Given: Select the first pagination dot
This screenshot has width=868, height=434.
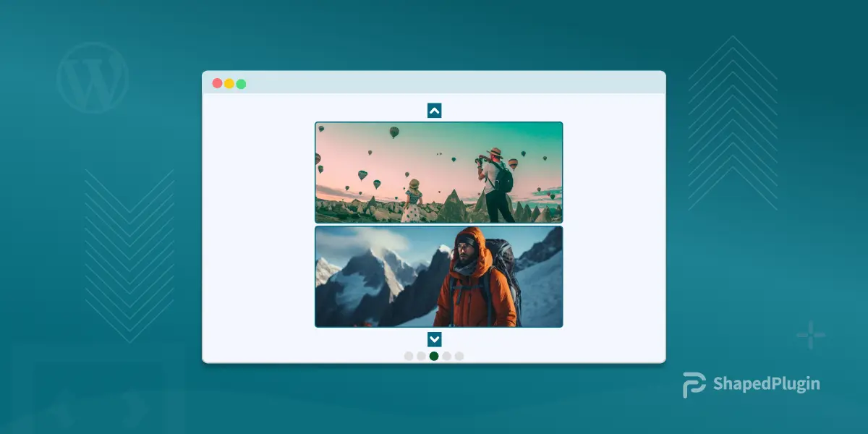Looking at the screenshot, I should 409,356.
